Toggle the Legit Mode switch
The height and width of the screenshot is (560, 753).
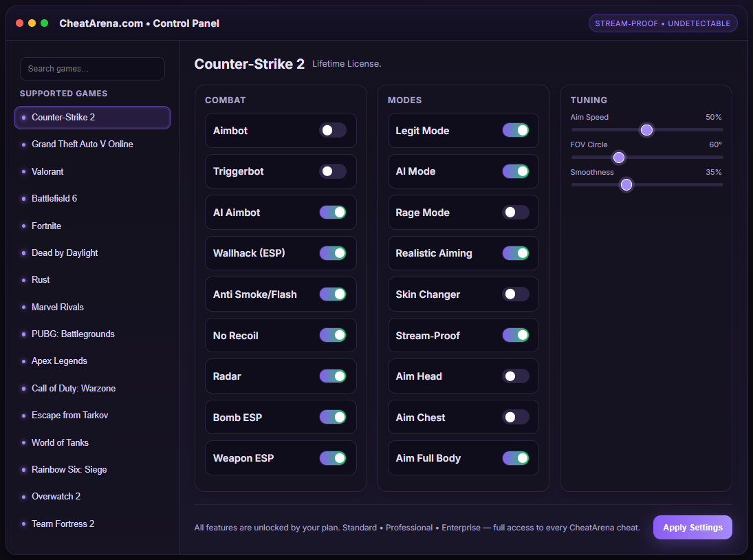click(x=516, y=130)
